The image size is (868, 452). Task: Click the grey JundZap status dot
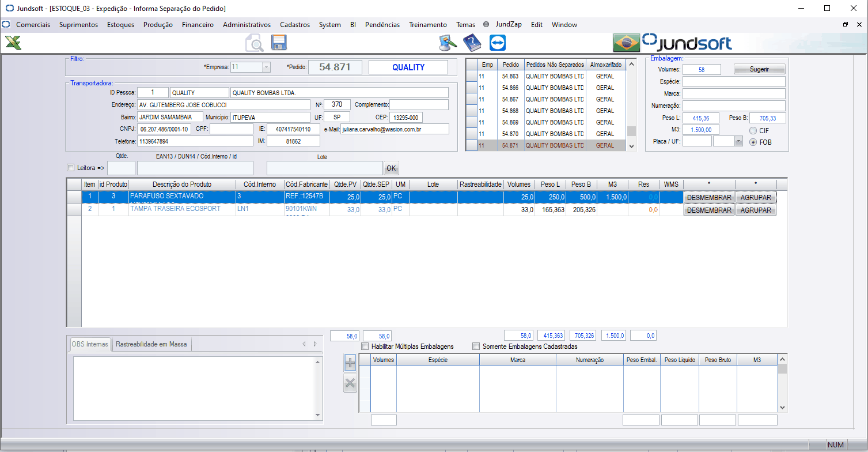pos(486,25)
